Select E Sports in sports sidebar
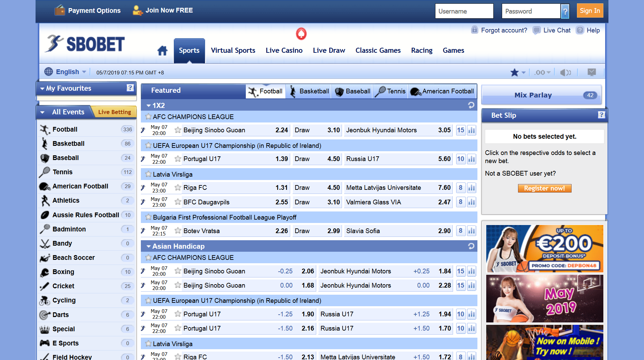 (x=86, y=343)
